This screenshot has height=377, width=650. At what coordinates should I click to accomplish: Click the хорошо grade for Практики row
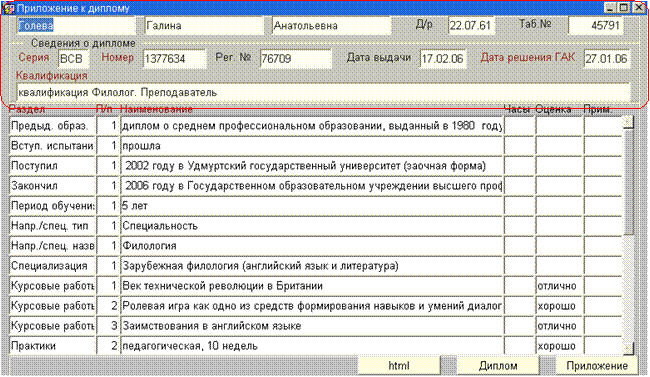tap(559, 345)
